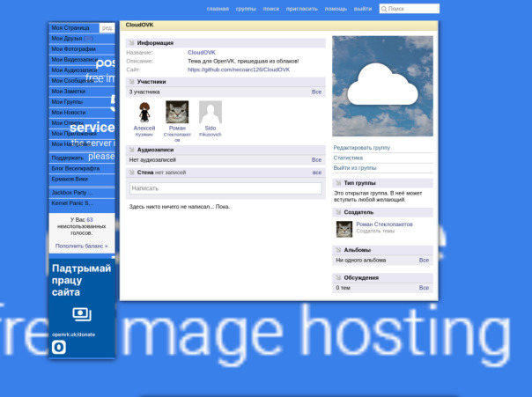This screenshot has height=397, width=532.
Task: Click Пополнить баланс link
Action: pyautogui.click(x=81, y=246)
